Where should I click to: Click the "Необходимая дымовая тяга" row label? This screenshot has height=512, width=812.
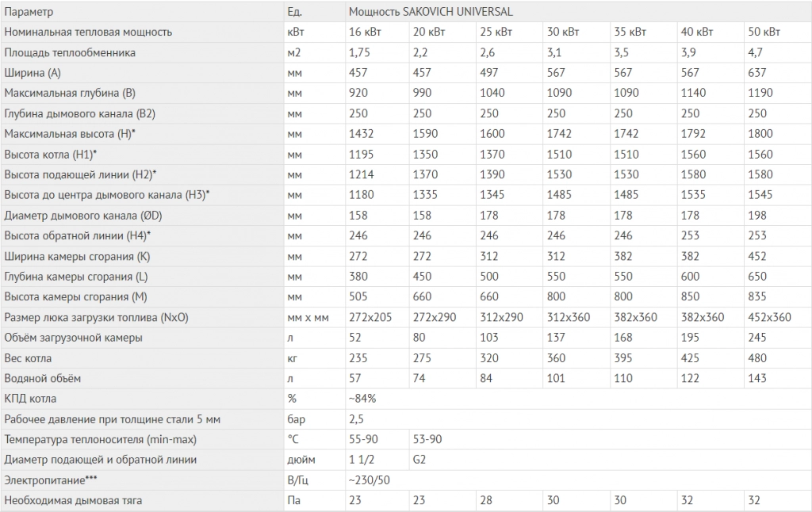[x=73, y=500]
